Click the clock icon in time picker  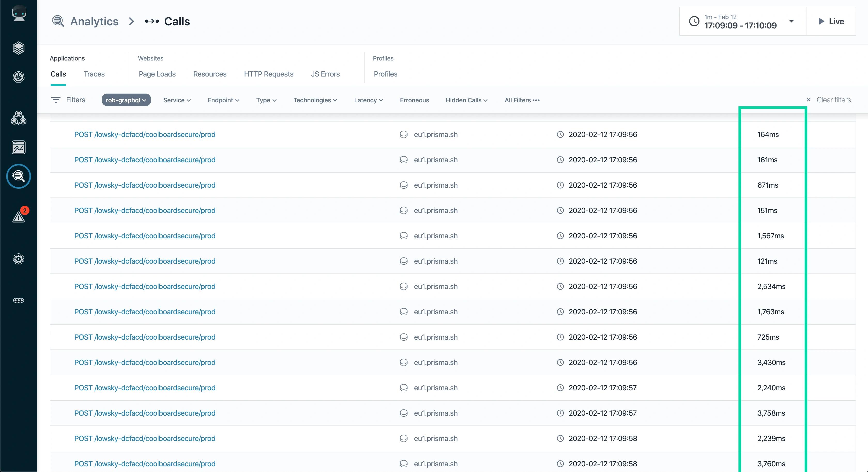[x=694, y=21]
